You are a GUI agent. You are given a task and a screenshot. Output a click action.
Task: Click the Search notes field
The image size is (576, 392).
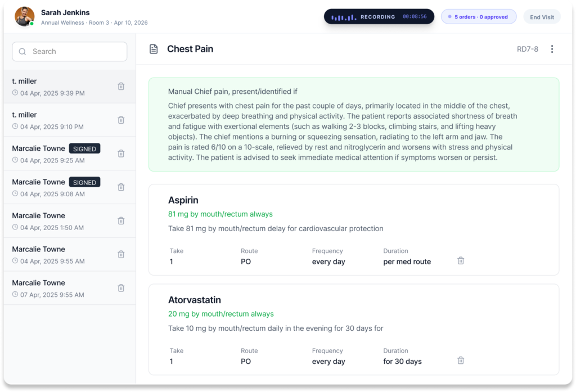click(x=69, y=51)
